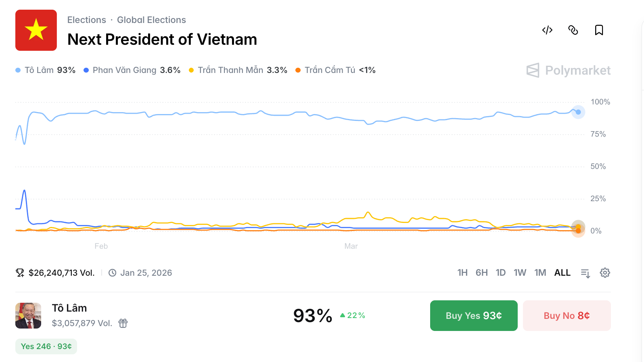The height and width of the screenshot is (362, 644).
Task: Select the 6H time range
Action: [481, 273]
